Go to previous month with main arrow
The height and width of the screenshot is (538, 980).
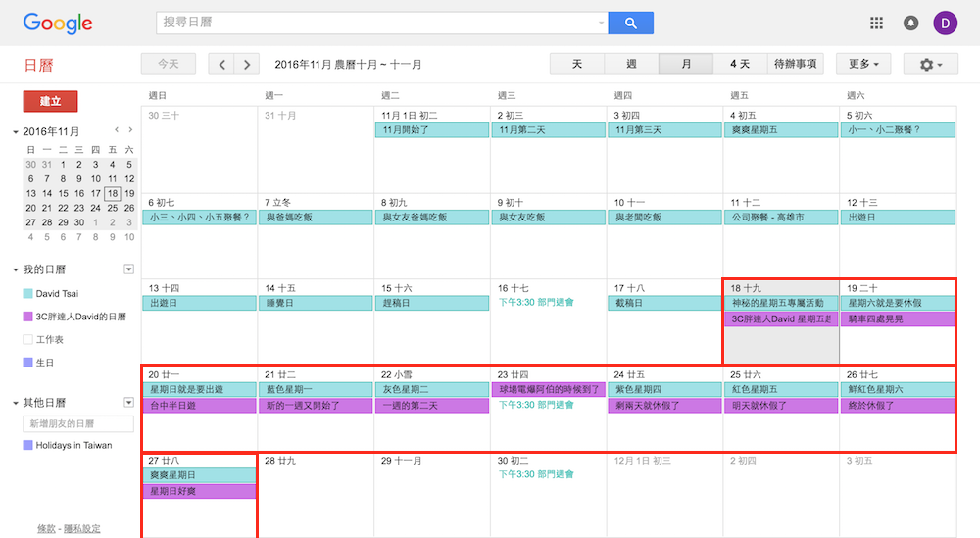[x=222, y=65]
